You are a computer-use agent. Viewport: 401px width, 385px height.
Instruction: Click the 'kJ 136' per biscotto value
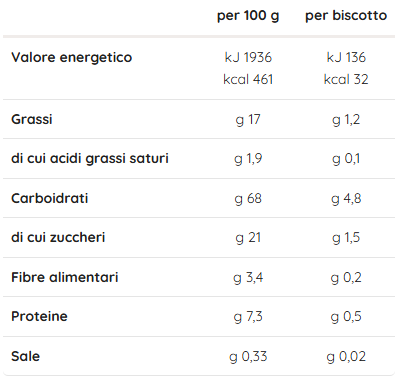click(x=346, y=57)
